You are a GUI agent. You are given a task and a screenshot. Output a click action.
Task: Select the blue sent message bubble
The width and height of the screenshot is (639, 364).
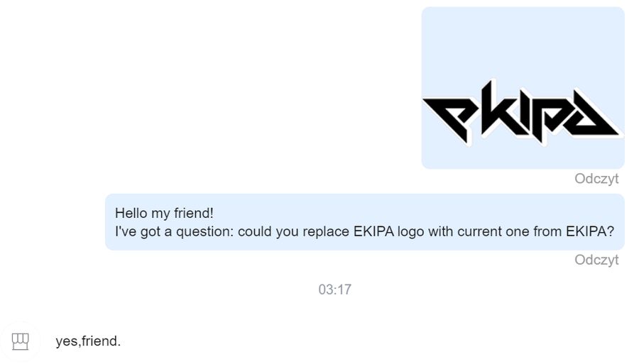click(365, 222)
